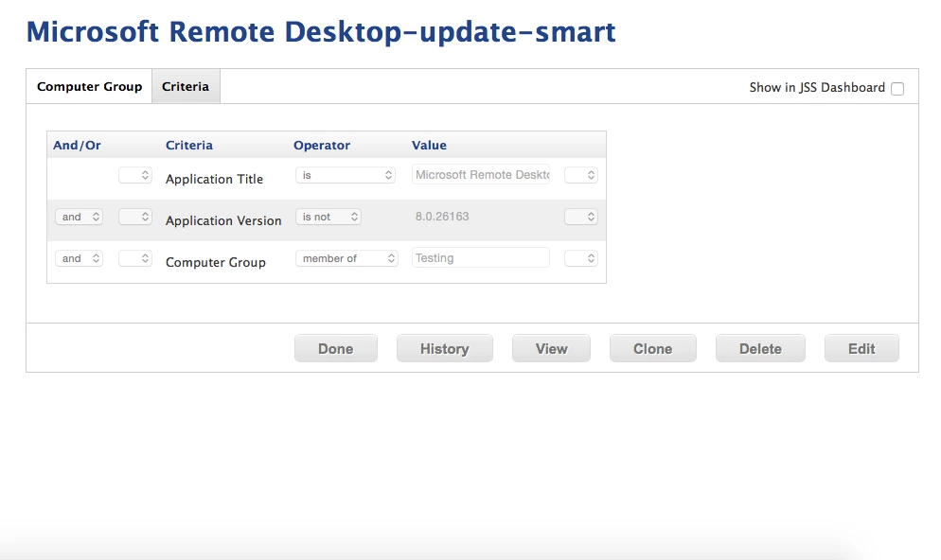This screenshot has width=941, height=560.
Task: Open the 'is' operator dropdown
Action: coord(346,175)
